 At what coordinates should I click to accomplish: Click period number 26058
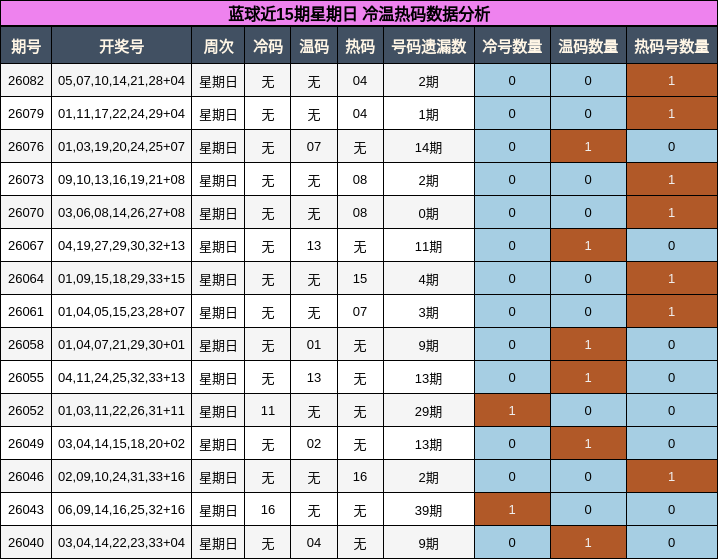click(26, 344)
